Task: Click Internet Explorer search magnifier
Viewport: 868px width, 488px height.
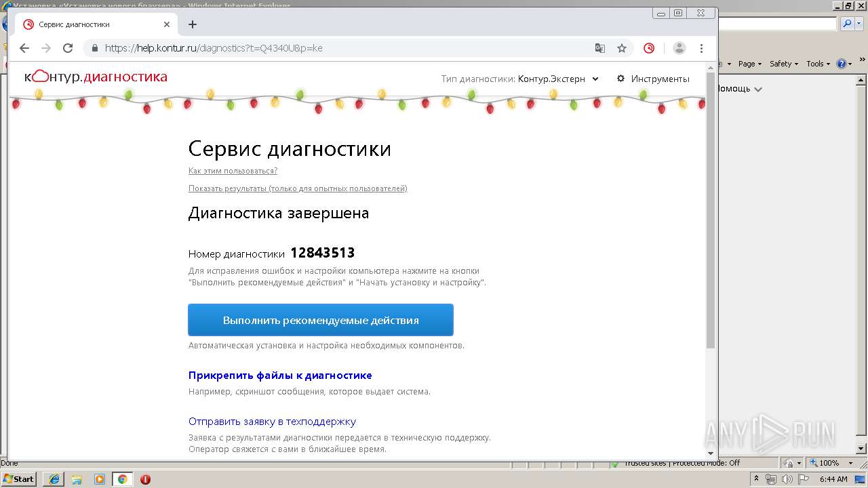Action: point(847,24)
